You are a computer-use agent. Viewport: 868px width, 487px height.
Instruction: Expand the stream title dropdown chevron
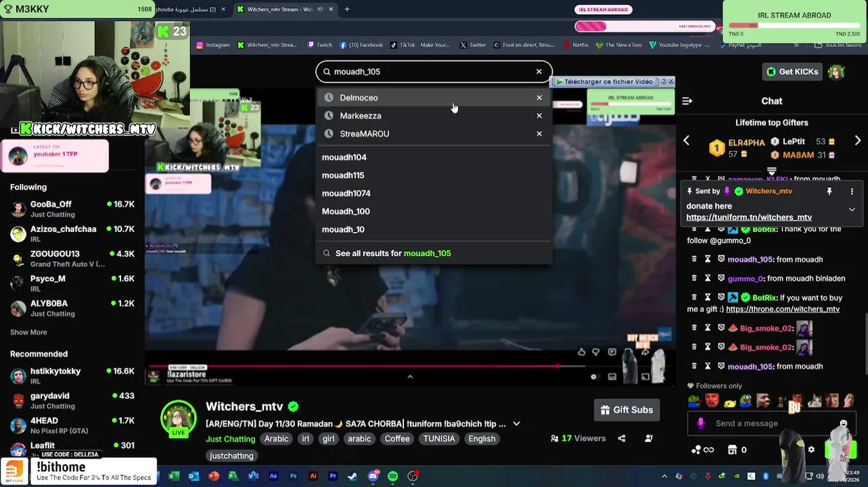coord(516,424)
